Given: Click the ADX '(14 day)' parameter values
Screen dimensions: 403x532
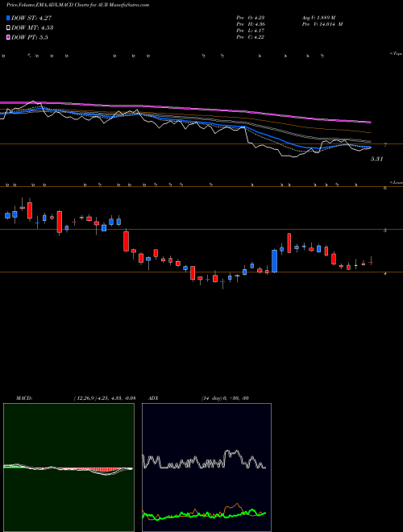Looking at the screenshot, I should tap(225, 398).
